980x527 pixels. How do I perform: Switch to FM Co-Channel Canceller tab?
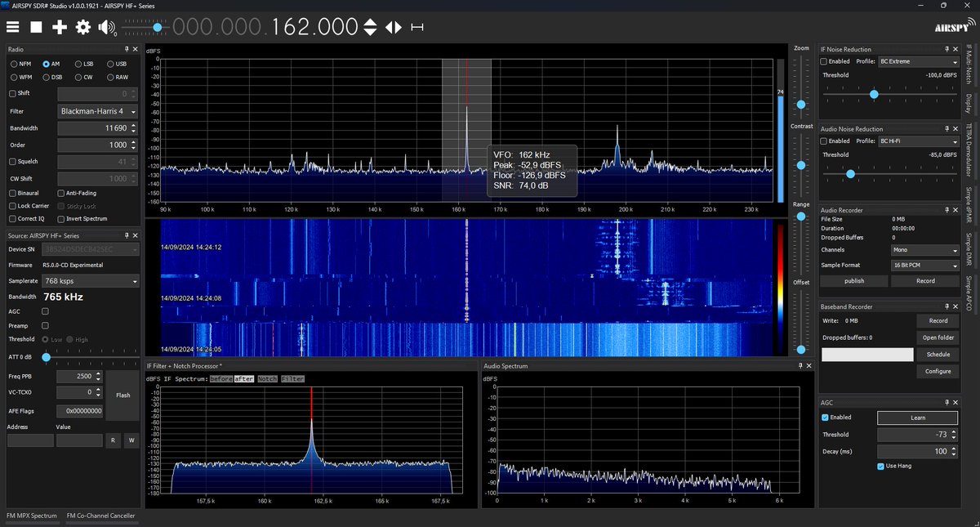click(100, 516)
